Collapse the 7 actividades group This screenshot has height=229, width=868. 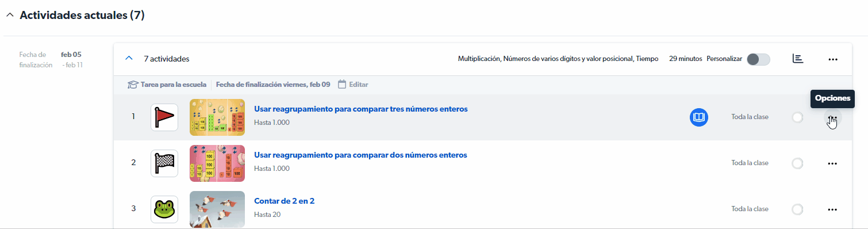(x=129, y=59)
